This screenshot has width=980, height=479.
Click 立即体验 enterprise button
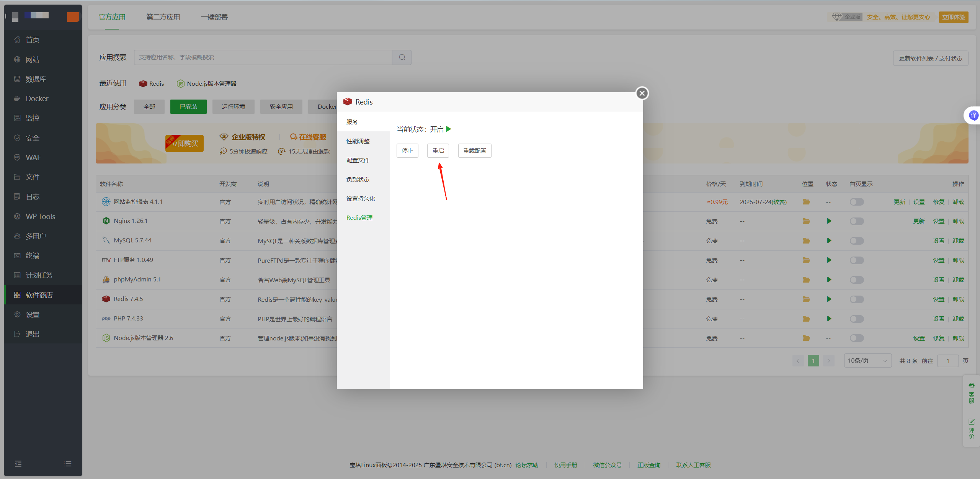coord(954,17)
